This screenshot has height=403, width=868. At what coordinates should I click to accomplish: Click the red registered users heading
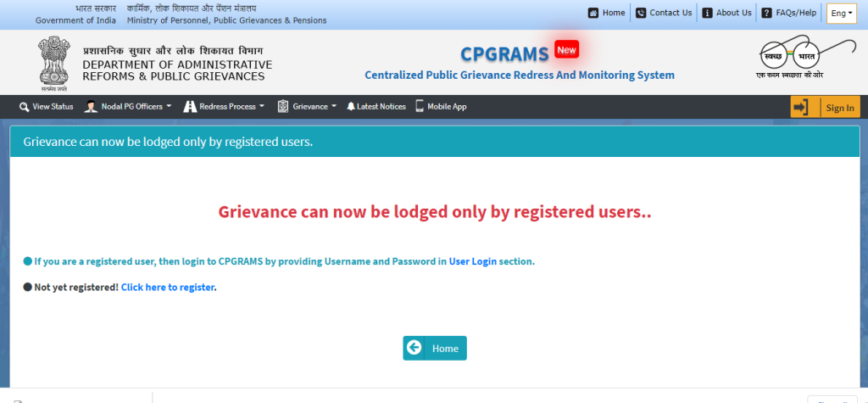(435, 212)
